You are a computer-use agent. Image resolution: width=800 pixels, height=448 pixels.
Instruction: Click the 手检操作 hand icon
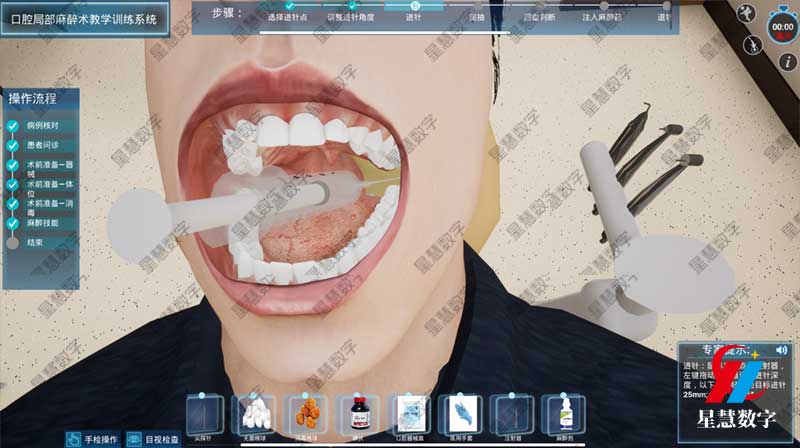pos(73,439)
